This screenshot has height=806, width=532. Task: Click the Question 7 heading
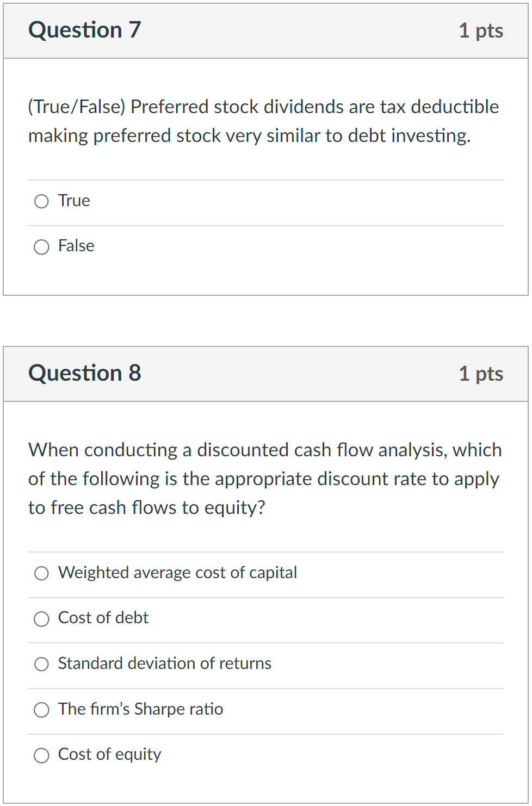[x=85, y=30]
